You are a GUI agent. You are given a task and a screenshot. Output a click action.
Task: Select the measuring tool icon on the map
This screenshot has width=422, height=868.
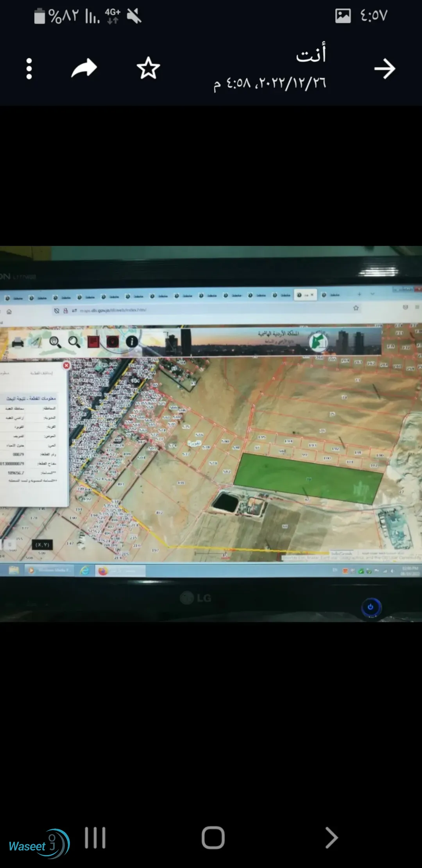[x=36, y=342]
